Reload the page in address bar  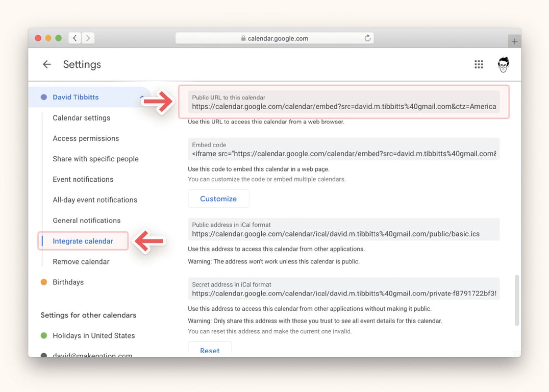pos(367,38)
